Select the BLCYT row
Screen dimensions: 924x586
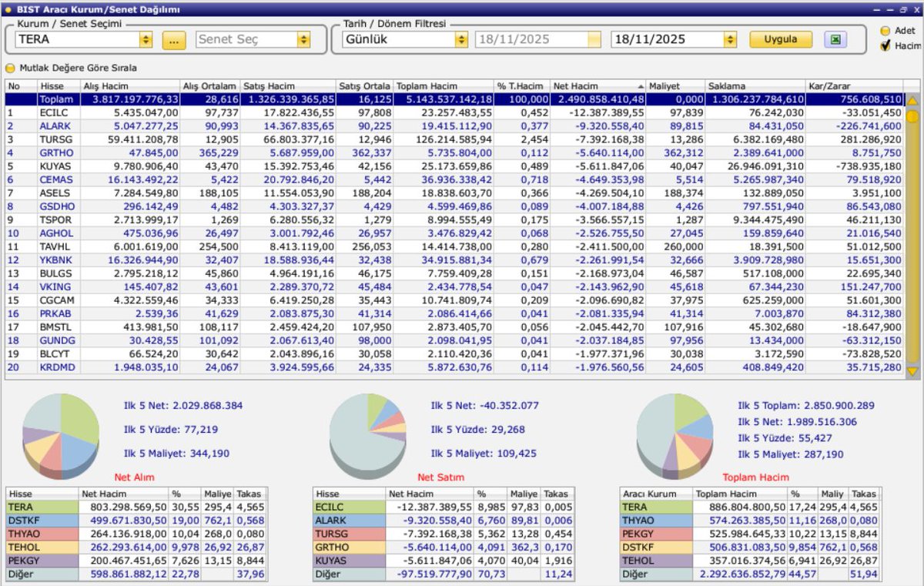[454, 353]
